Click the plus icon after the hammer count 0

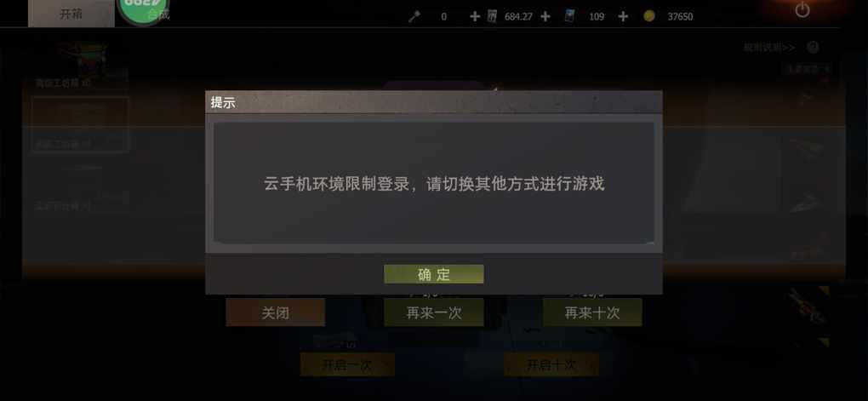pyautogui.click(x=474, y=17)
